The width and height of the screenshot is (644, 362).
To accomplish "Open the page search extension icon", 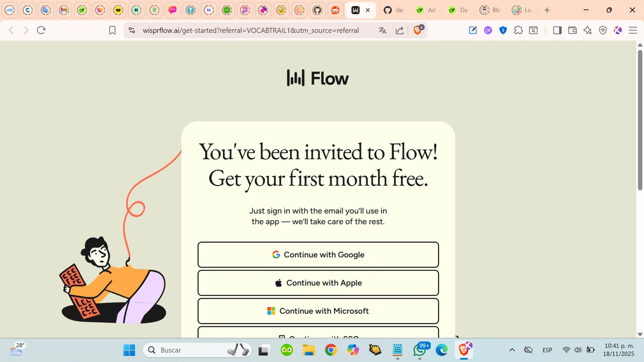I will point(534,30).
